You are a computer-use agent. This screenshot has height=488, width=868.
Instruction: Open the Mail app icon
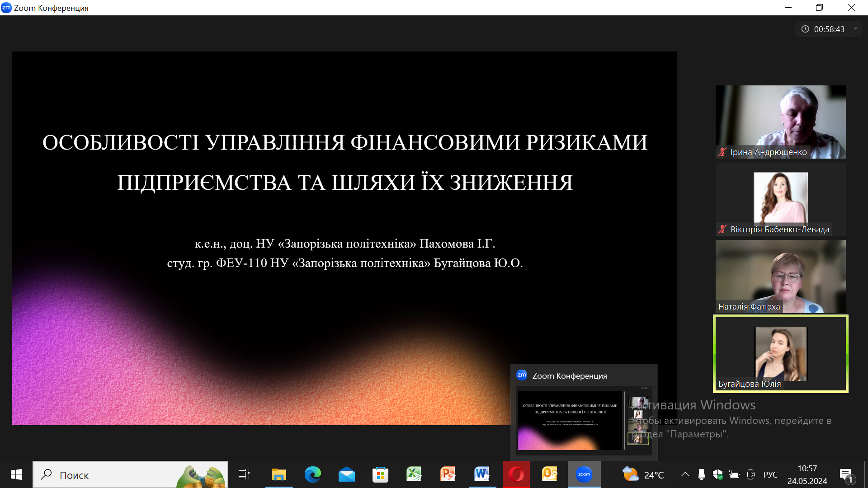(x=346, y=474)
